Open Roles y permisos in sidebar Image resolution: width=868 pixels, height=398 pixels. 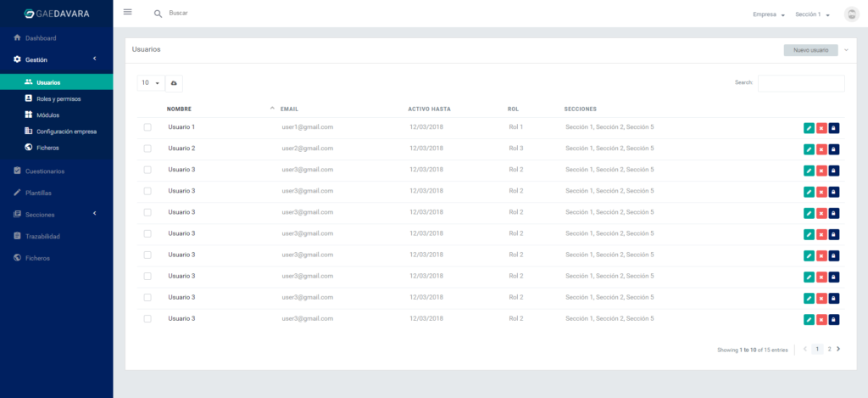58,98
